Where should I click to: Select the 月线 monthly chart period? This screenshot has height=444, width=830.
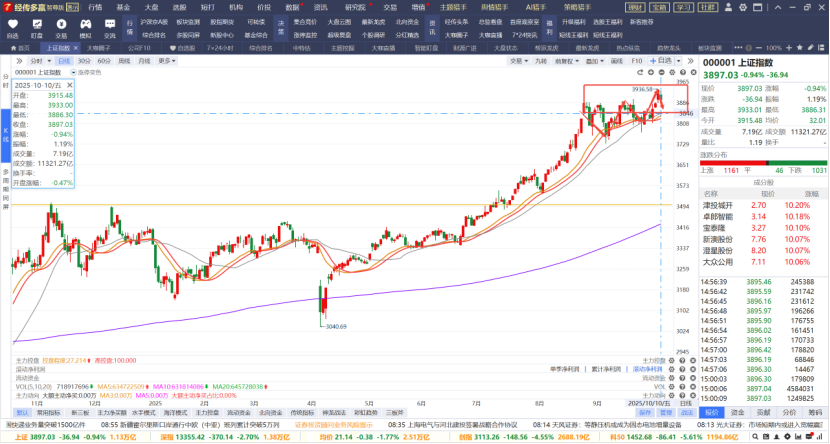144,60
